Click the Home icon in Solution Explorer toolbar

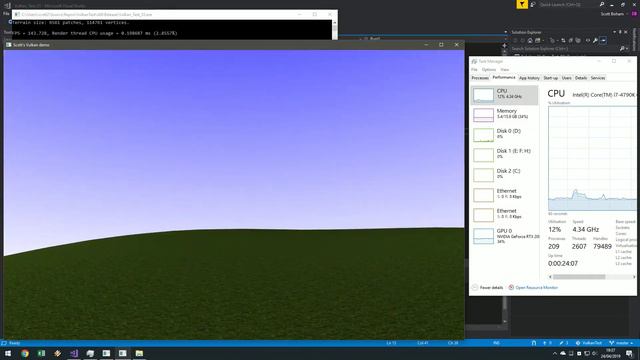click(530, 40)
